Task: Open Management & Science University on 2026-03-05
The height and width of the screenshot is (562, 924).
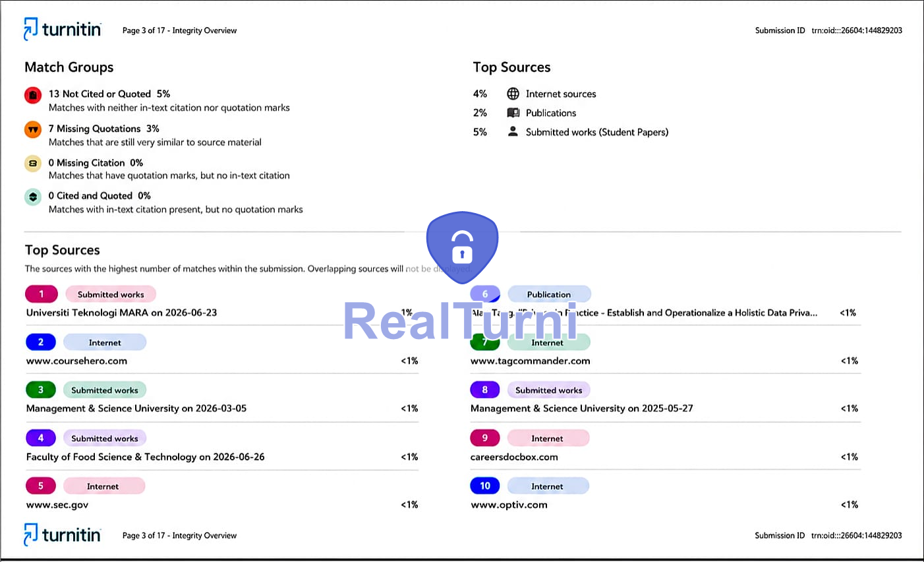Action: [136, 408]
